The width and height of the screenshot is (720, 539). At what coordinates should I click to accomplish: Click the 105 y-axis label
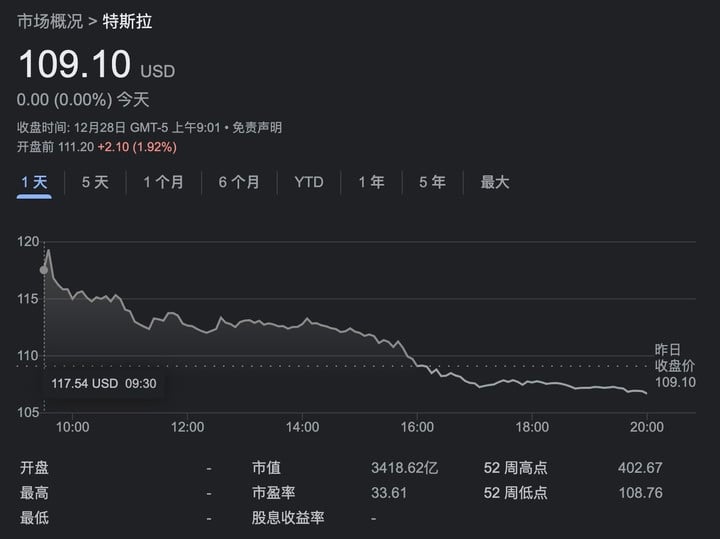point(28,412)
